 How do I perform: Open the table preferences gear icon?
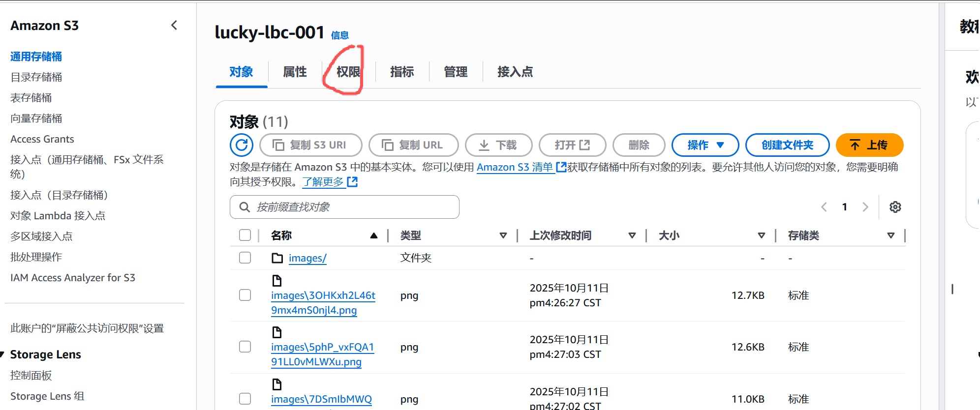click(895, 207)
